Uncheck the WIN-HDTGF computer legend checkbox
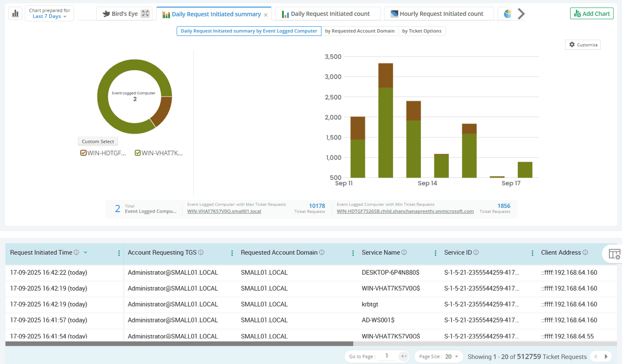Viewport: 622px width, 364px height. coord(83,153)
